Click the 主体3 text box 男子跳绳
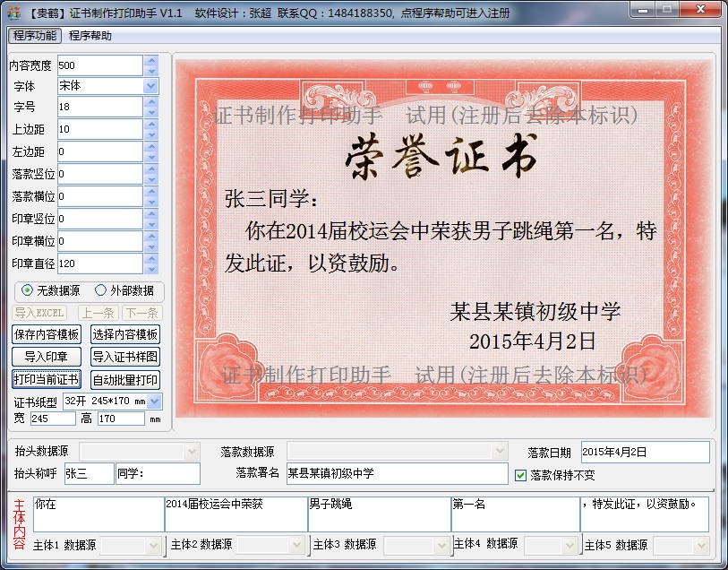The height and width of the screenshot is (570, 728). click(x=380, y=514)
